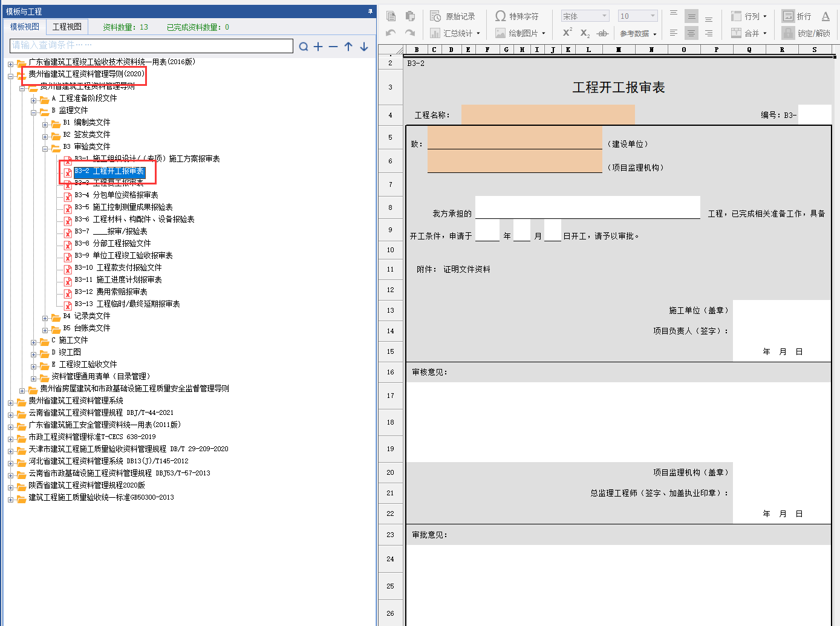The width and height of the screenshot is (840, 626).
Task: Click the 工程名称 orange input cell
Action: (x=548, y=115)
